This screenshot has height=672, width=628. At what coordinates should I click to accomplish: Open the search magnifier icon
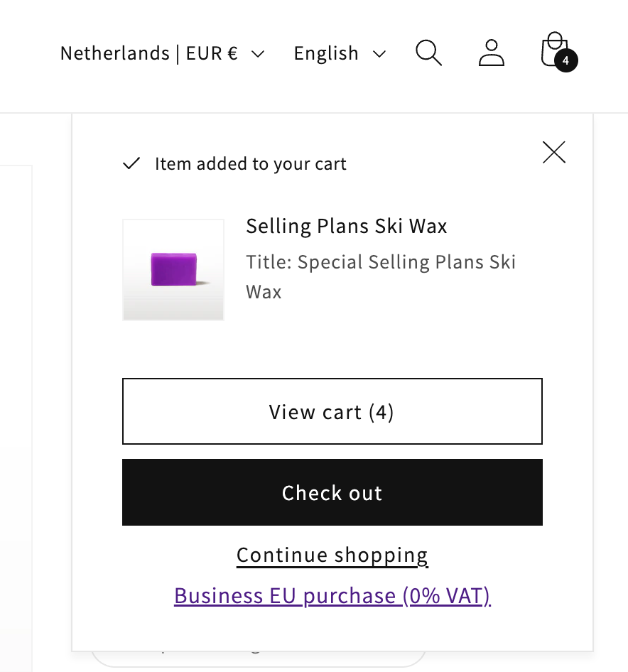click(428, 53)
